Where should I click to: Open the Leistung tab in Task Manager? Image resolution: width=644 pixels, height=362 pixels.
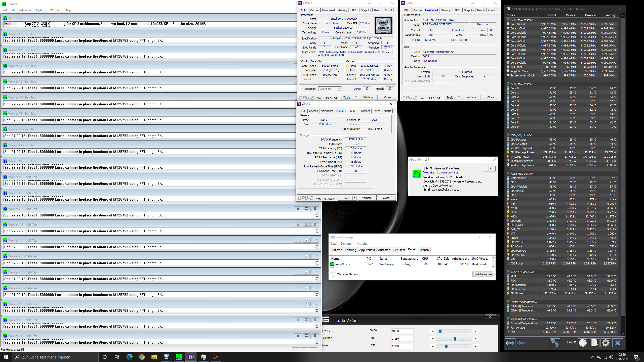tap(350, 250)
